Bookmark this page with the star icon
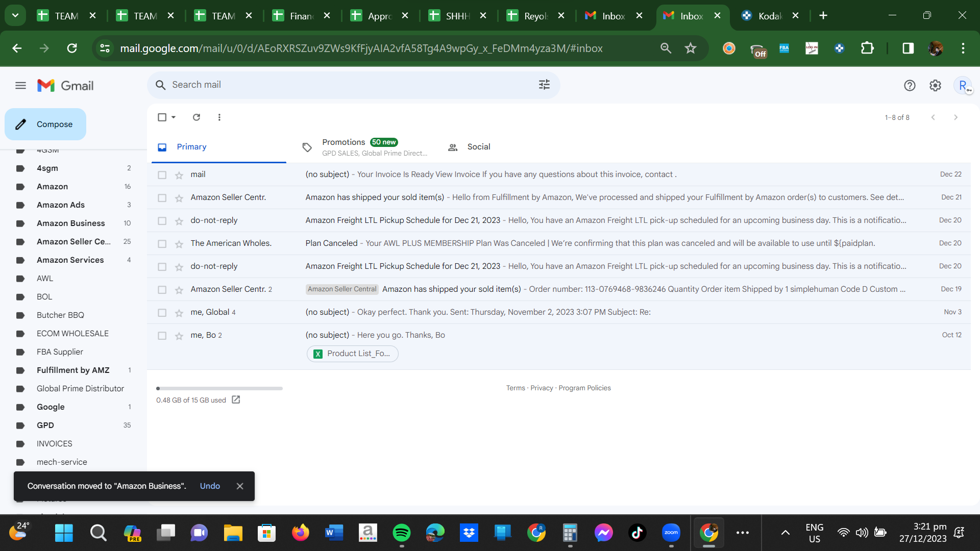Viewport: 980px width, 551px height. coord(691,48)
